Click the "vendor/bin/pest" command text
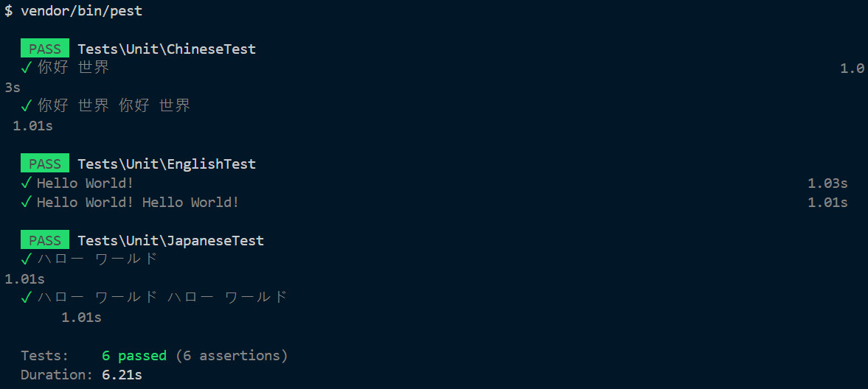The image size is (868, 389). 81,11
